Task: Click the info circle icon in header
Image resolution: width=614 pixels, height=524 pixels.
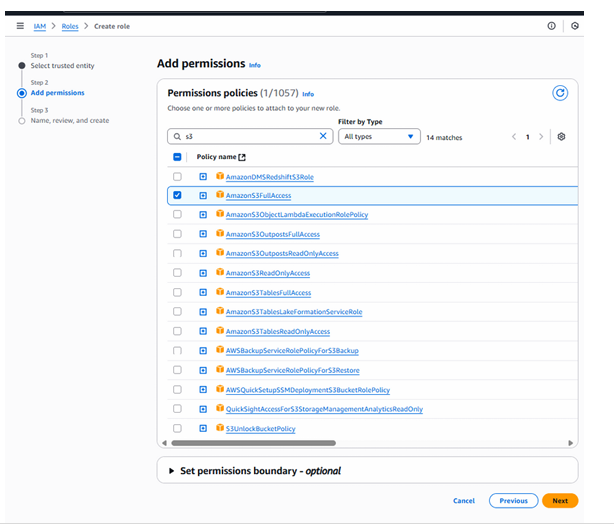Action: 551,26
